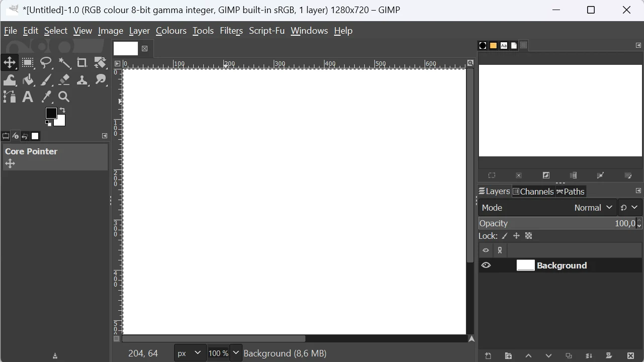Open the Script-Fu menu

(x=267, y=31)
